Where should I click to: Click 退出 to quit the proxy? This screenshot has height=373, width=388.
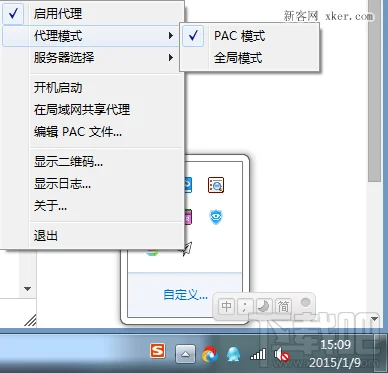(x=93, y=236)
